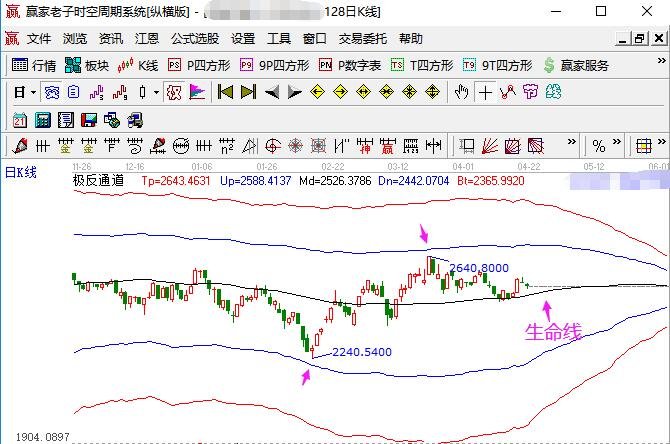The image size is (670, 444).
Task: Open the calculator tool icon
Action: point(43,120)
